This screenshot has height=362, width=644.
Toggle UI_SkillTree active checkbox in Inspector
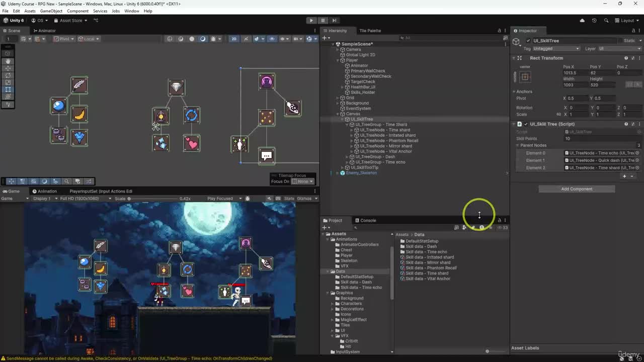528,41
